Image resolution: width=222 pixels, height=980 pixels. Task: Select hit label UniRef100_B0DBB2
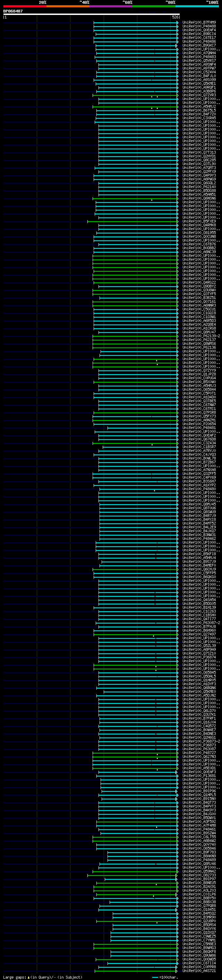[x=199, y=248]
